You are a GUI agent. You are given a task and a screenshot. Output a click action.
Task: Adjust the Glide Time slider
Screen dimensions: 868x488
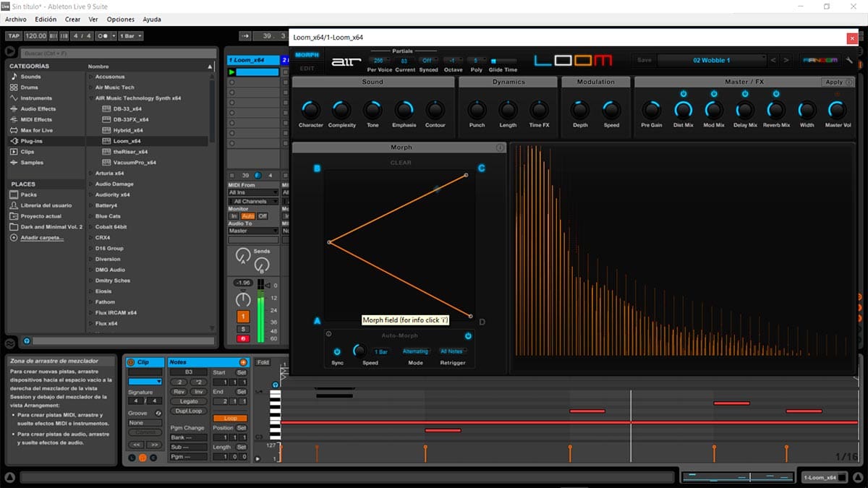tap(503, 61)
